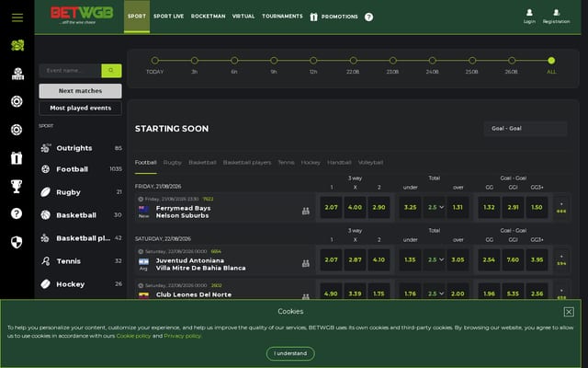Open the shield icon in left rail
The image size is (588, 368).
coord(17,242)
